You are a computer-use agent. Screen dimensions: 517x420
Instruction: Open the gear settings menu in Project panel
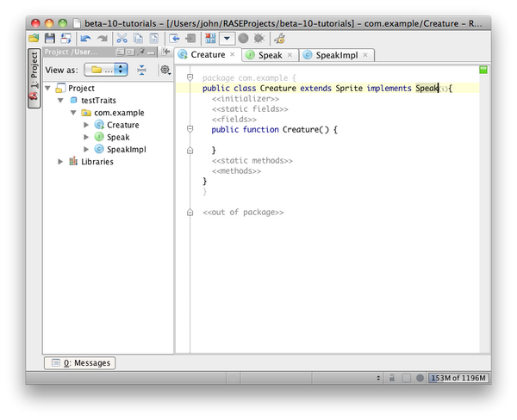pos(165,70)
